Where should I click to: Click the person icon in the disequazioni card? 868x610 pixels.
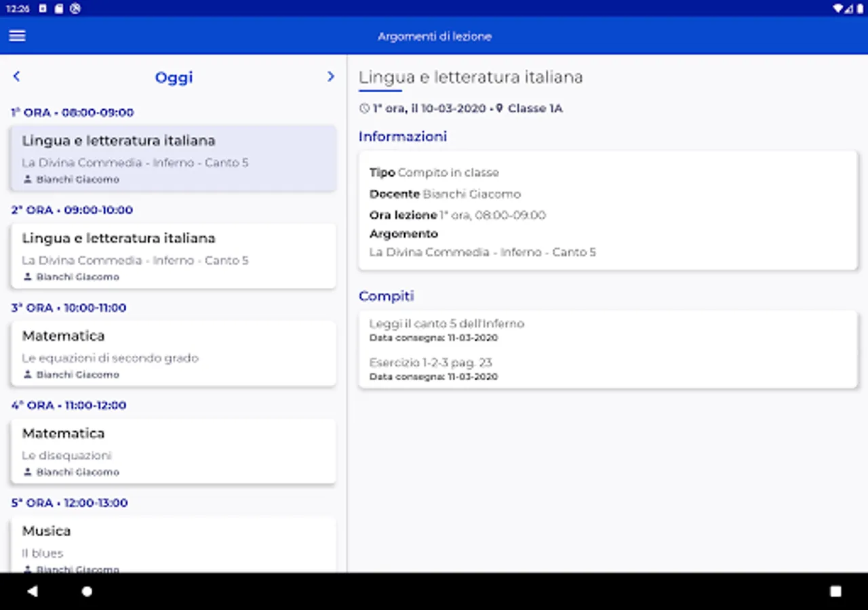(28, 472)
